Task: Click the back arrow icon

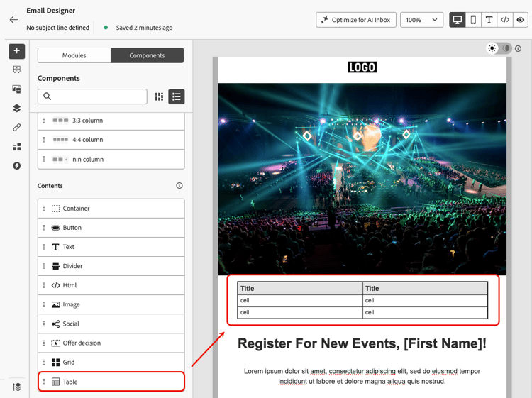Action: (x=13, y=20)
